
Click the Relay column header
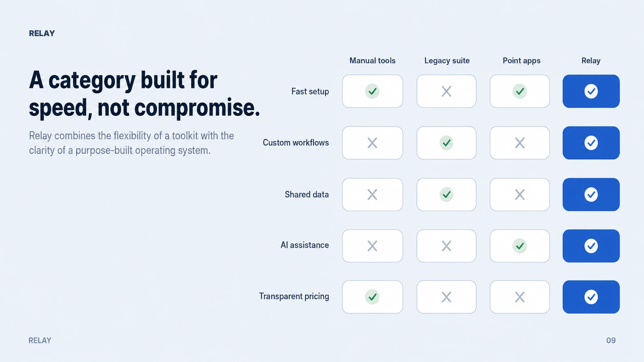[x=591, y=61]
